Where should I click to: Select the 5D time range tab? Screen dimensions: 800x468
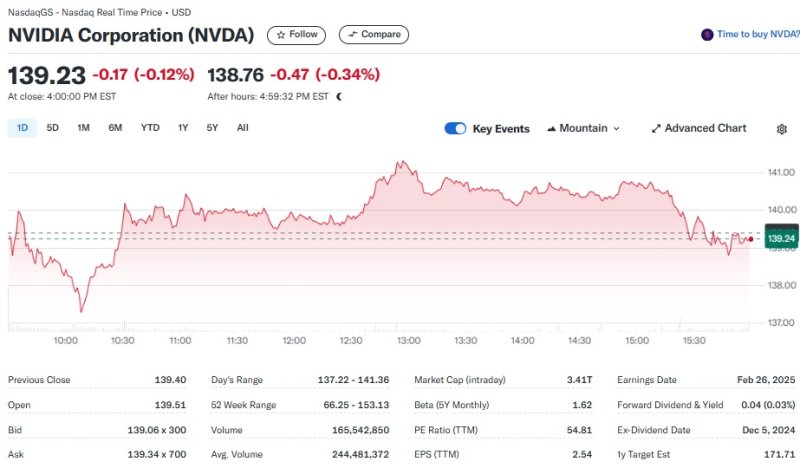click(x=53, y=128)
